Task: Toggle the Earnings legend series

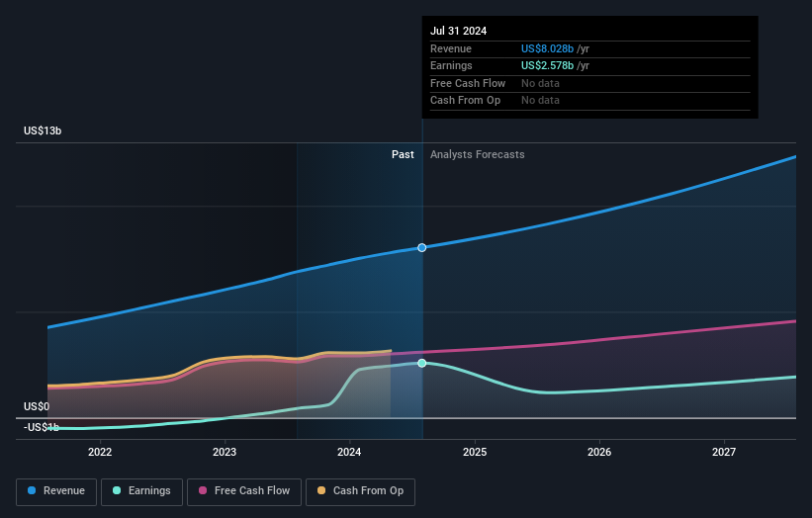Action: click(x=141, y=491)
